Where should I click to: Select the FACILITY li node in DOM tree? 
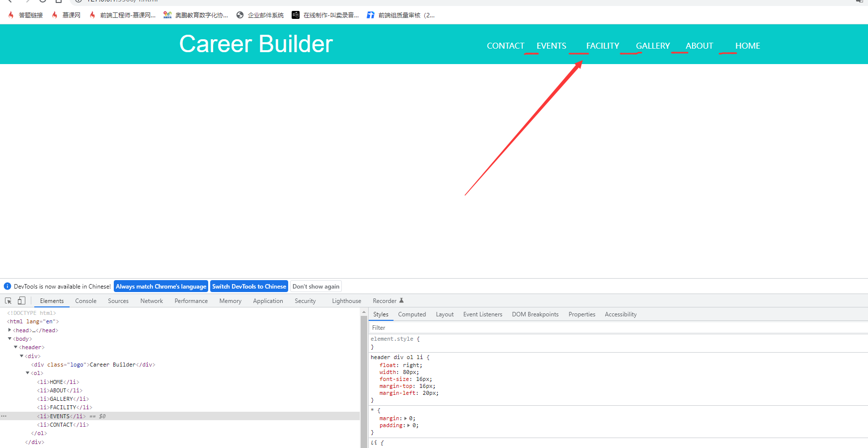tap(65, 407)
